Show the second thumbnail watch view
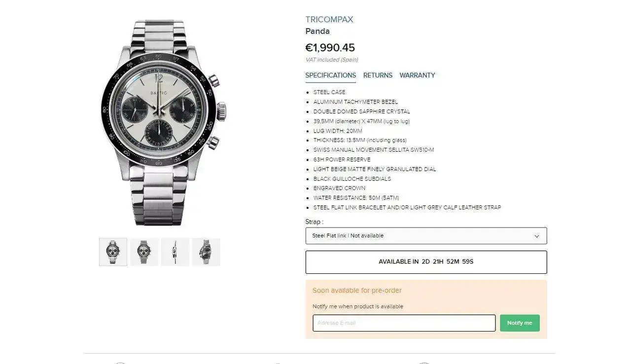Viewport: 631px width, 364px height. click(144, 252)
